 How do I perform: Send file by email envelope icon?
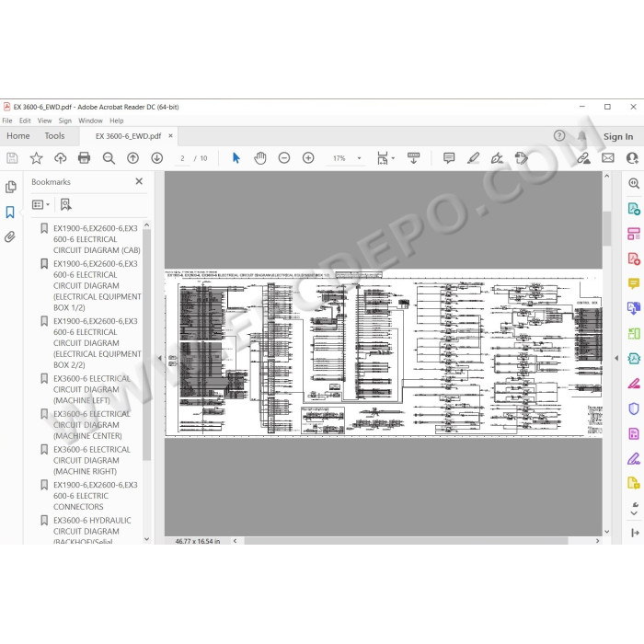608,158
